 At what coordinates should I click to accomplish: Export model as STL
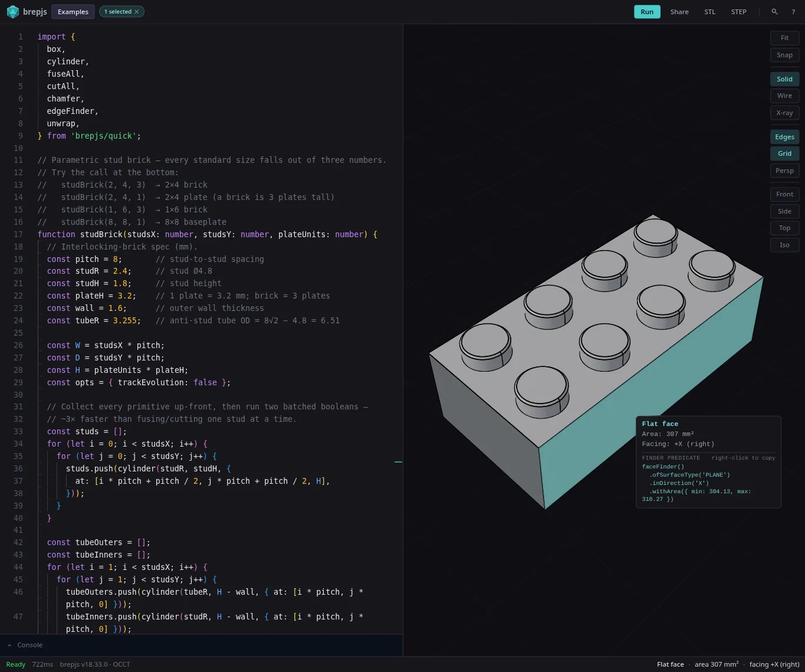(x=709, y=12)
